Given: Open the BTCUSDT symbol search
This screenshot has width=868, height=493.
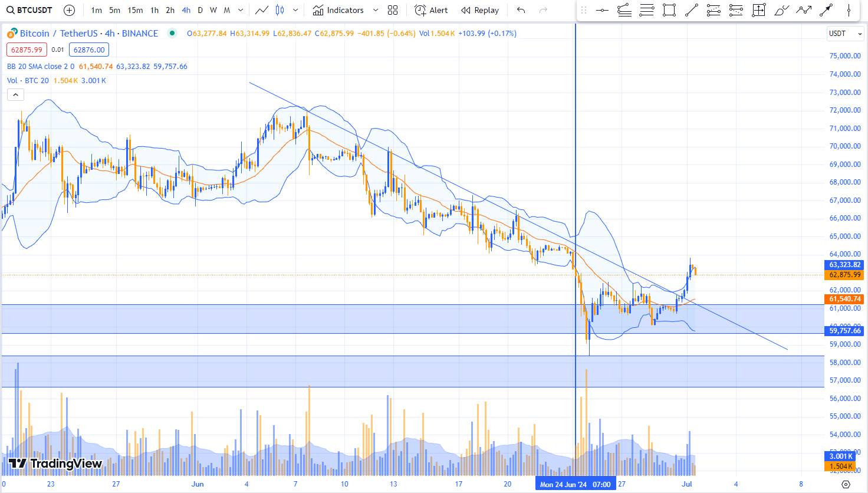Looking at the screenshot, I should pos(29,10).
